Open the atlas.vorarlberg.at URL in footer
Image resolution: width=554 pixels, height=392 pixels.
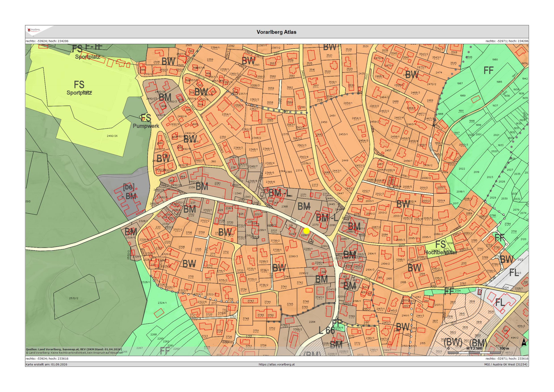point(277,364)
